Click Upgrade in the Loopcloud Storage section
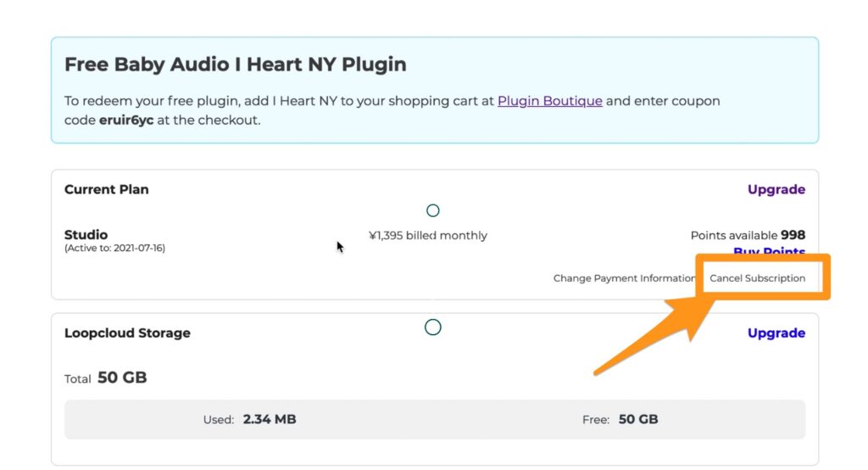The height and width of the screenshot is (470, 868). click(x=776, y=333)
